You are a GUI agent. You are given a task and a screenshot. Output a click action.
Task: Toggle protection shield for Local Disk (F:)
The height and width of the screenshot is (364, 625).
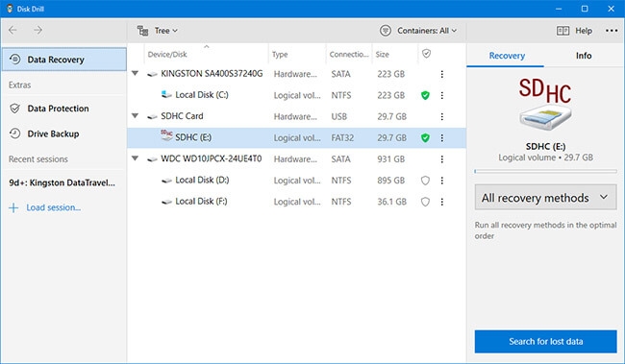pyautogui.click(x=425, y=202)
